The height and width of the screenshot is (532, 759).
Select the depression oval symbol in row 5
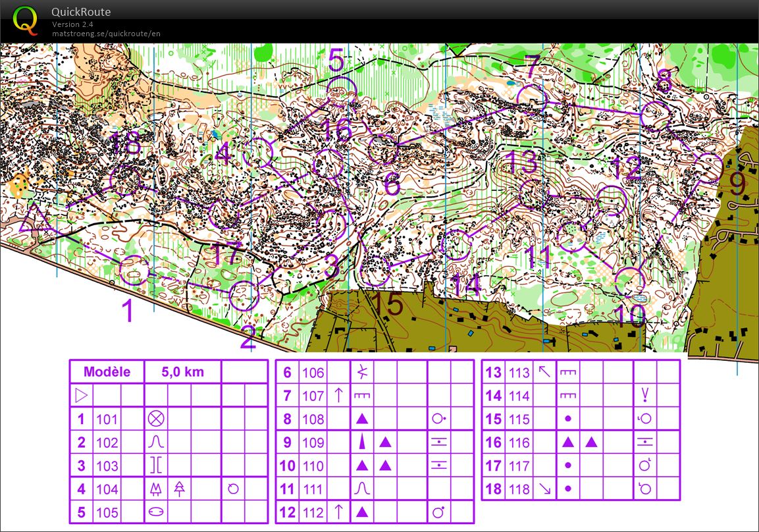click(x=156, y=512)
